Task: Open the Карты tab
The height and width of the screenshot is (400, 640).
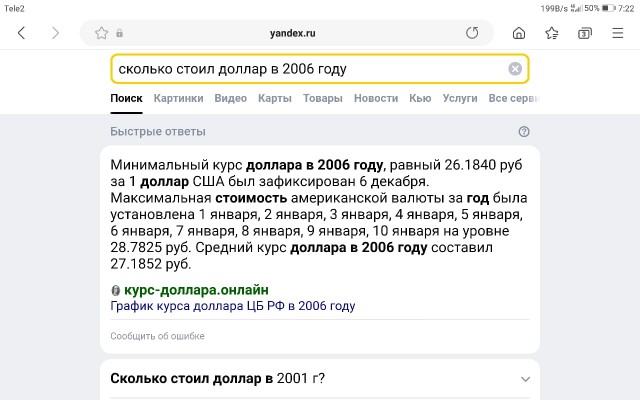Action: tap(275, 98)
